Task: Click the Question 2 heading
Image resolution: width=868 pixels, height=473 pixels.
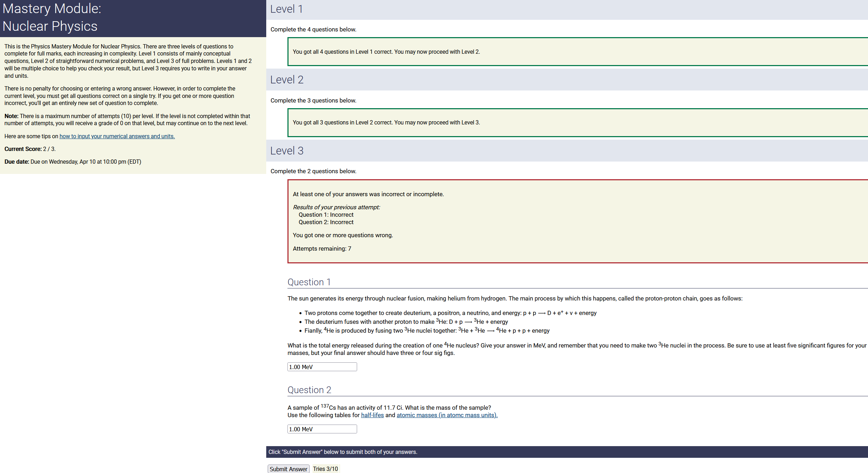Action: 309,390
